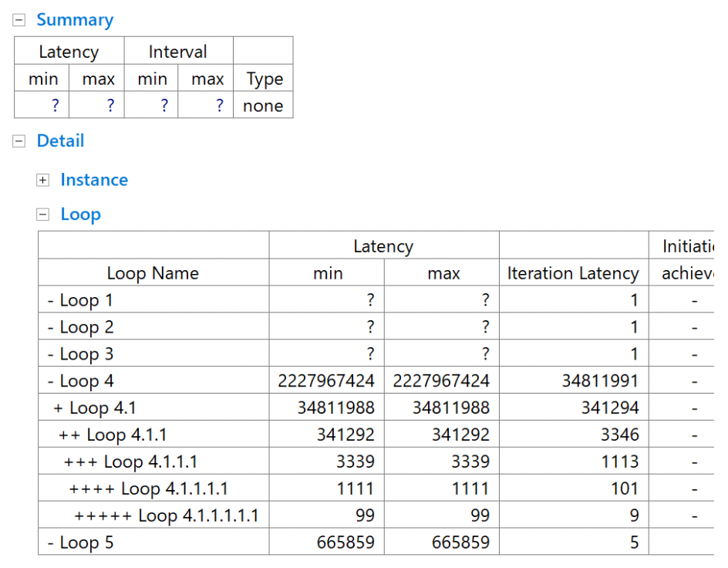Select the 'Loop 4.1' row name
The width and height of the screenshot is (728, 568).
[103, 407]
